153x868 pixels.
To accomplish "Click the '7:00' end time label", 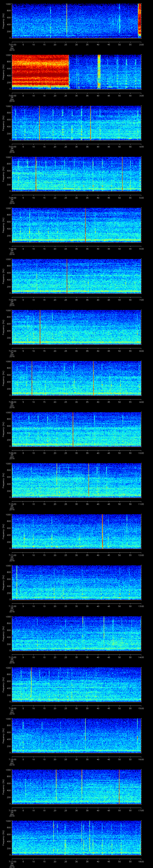I will pyautogui.click(x=141, y=300).
